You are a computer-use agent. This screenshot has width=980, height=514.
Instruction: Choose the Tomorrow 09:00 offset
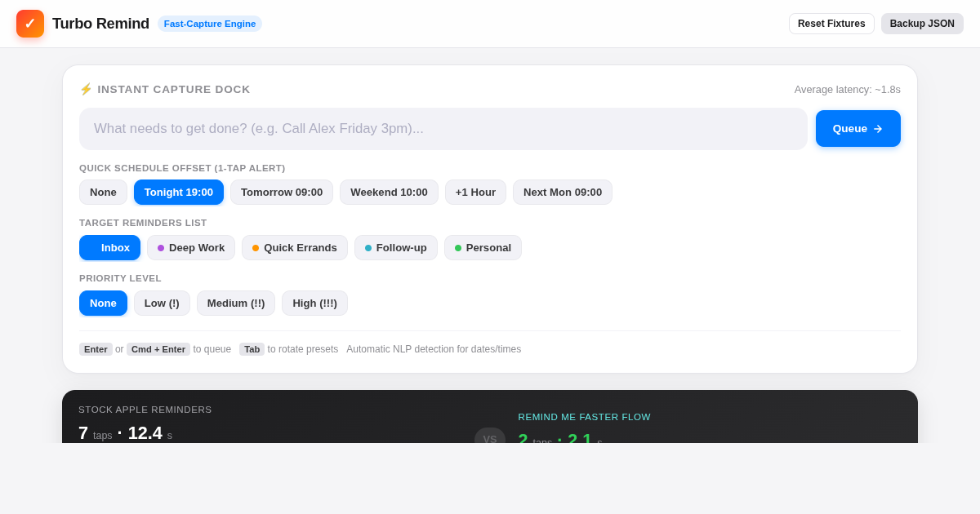click(282, 193)
